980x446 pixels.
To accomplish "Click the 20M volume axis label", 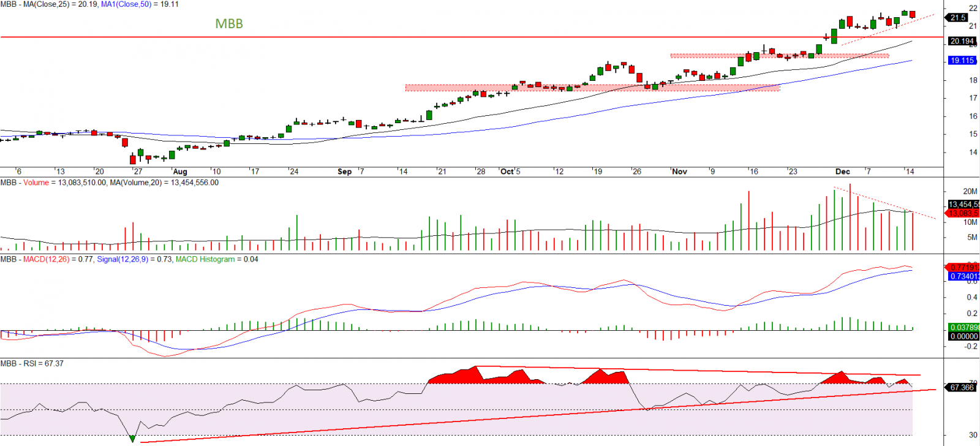I will 970,191.
